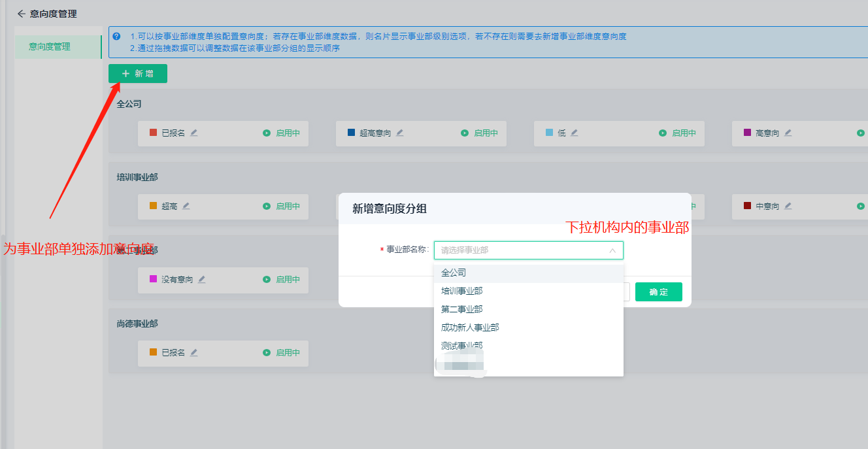The image size is (868, 449).
Task: Open 意向度管理 in the left sidebar
Action: (x=50, y=47)
